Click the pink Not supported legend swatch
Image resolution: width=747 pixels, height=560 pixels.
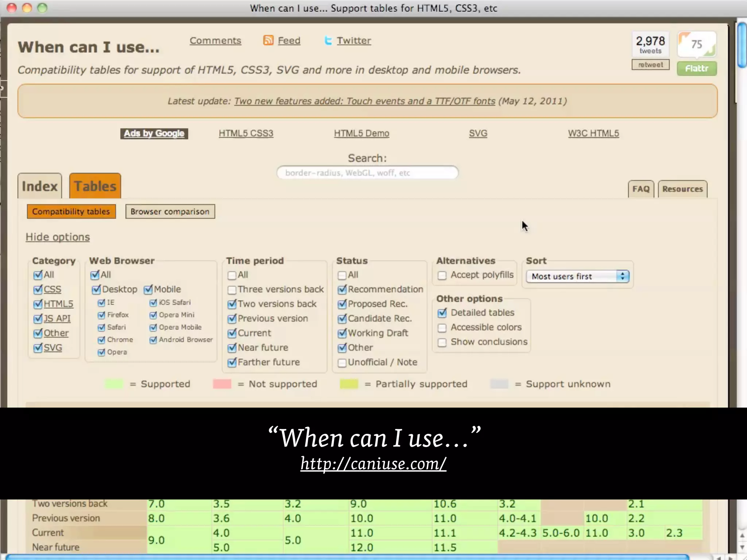[x=222, y=384]
